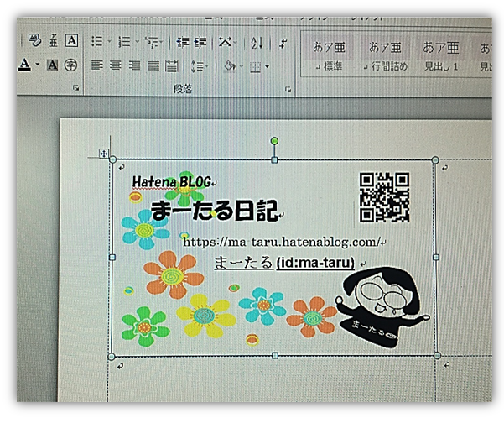Viewport: 504px width, 423px height.
Task: Click the green rotation handle
Action: point(274,141)
